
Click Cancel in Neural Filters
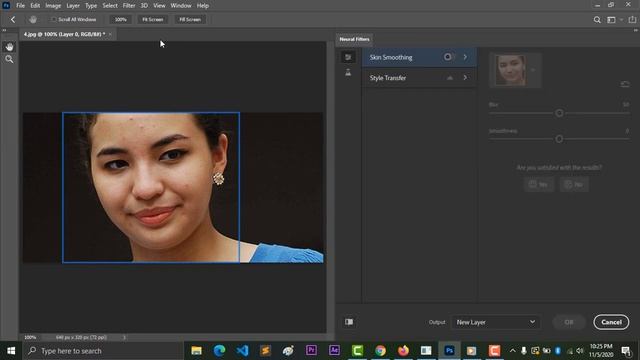[611, 322]
